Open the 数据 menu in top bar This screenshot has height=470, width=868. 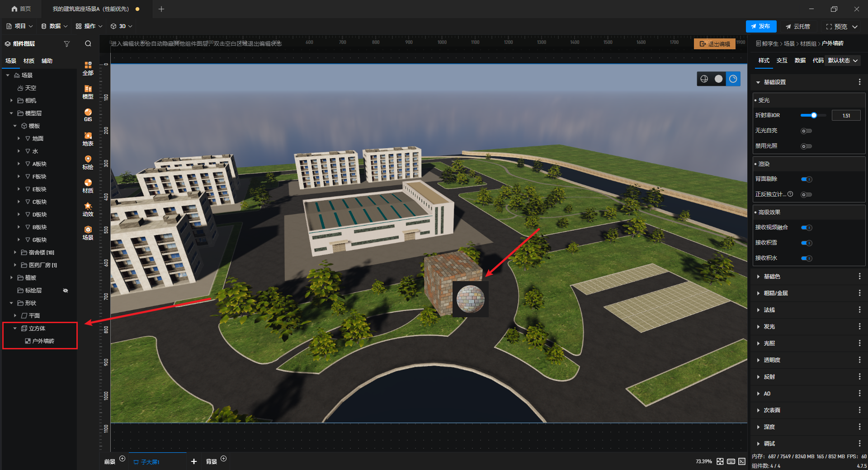[54, 26]
